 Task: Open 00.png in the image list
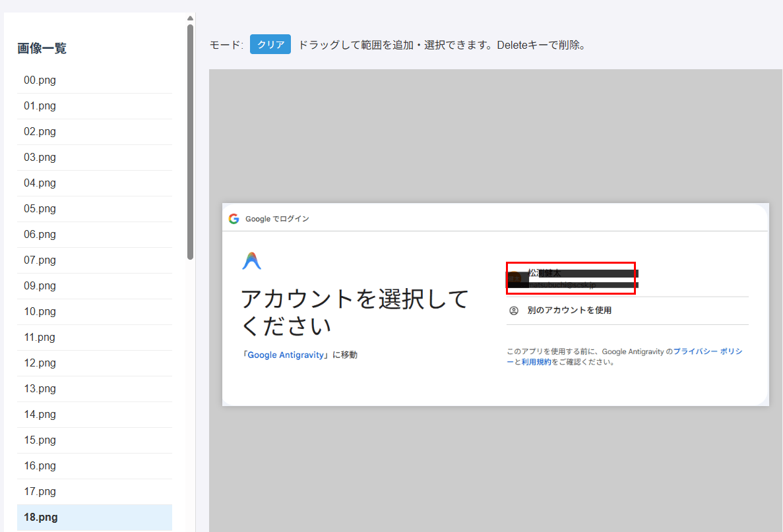(40, 80)
